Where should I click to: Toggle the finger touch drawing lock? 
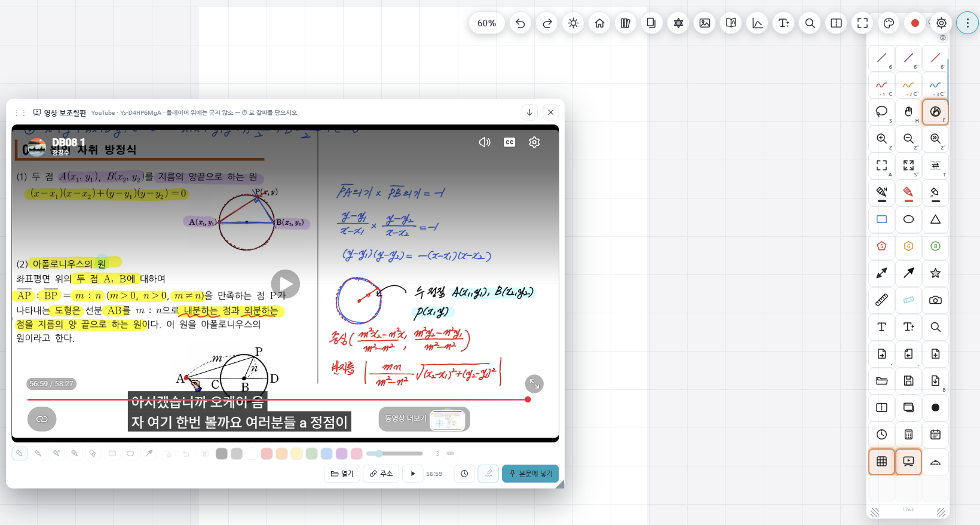click(x=935, y=112)
